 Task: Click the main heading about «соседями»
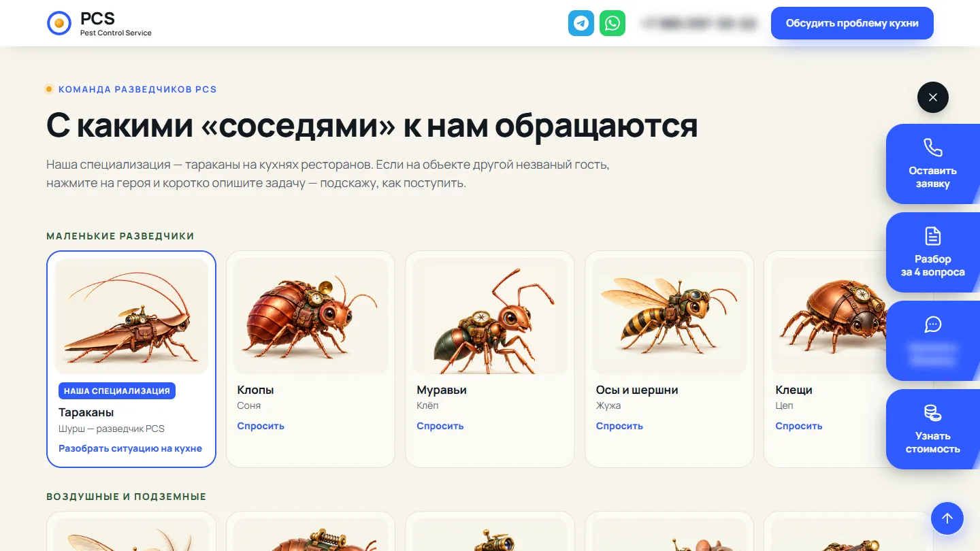pyautogui.click(x=372, y=125)
